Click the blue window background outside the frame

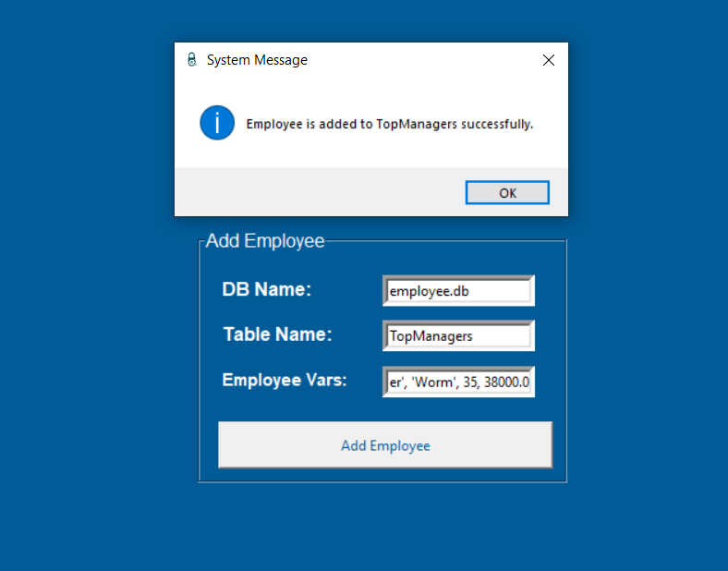click(92, 370)
